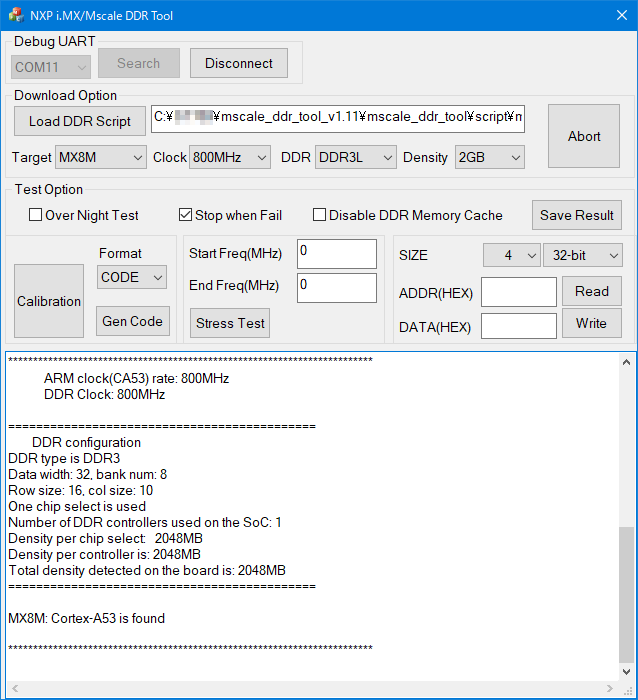Screen dimensions: 638x700
Task: Click 'DDR type is DDR3' log line
Action: 64,458
